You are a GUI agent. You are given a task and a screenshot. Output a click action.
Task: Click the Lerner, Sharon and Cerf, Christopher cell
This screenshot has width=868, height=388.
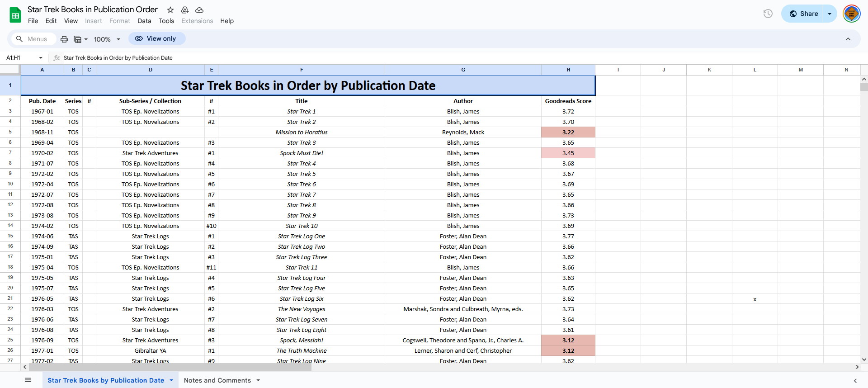[x=463, y=350]
